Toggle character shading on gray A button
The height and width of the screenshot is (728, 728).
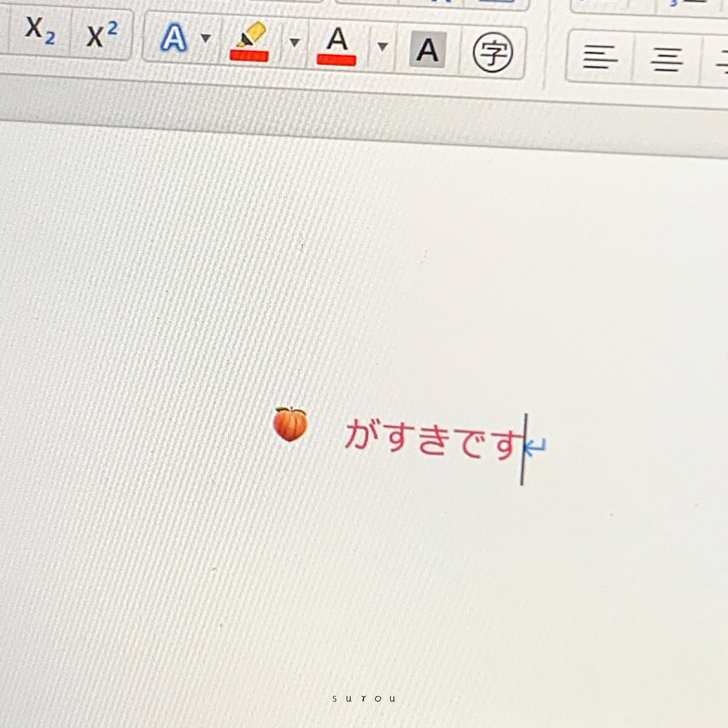[427, 50]
